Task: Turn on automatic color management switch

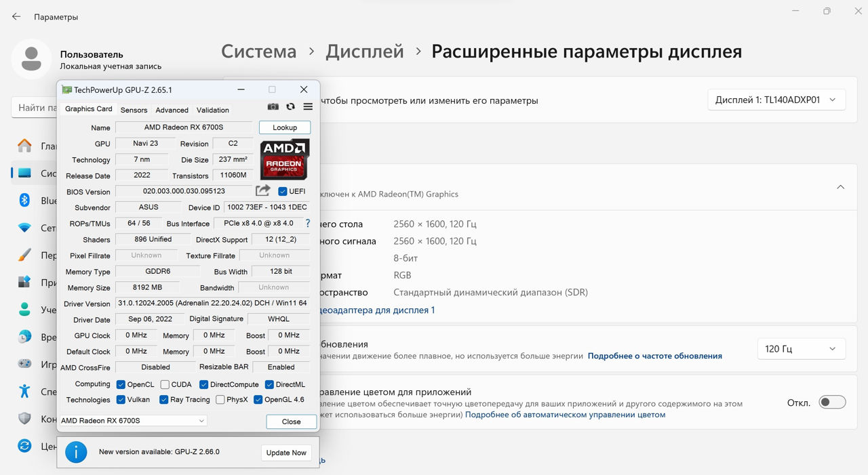Action: [832, 402]
